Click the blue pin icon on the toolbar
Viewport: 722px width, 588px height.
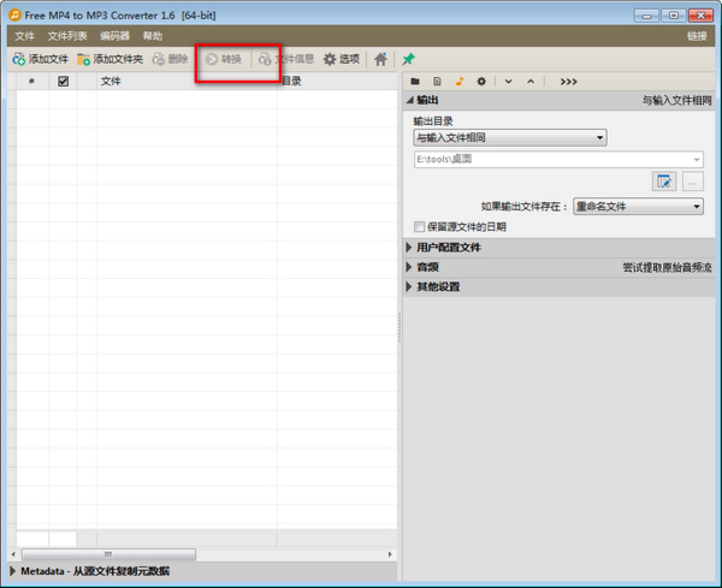[407, 59]
